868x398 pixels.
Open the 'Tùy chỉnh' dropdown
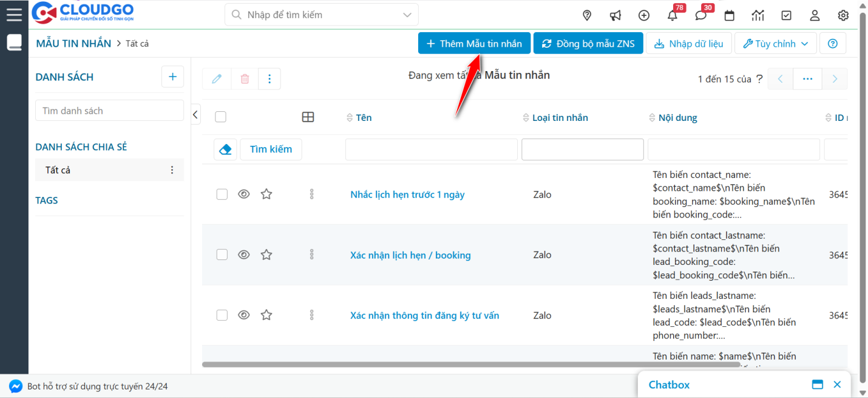tap(775, 43)
